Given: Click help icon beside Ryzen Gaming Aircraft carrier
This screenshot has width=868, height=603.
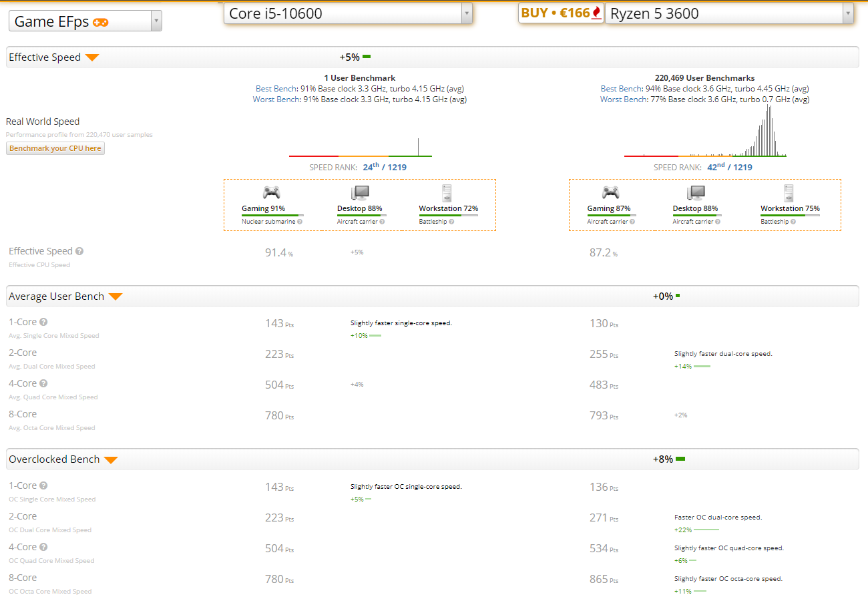Looking at the screenshot, I should 633,222.
